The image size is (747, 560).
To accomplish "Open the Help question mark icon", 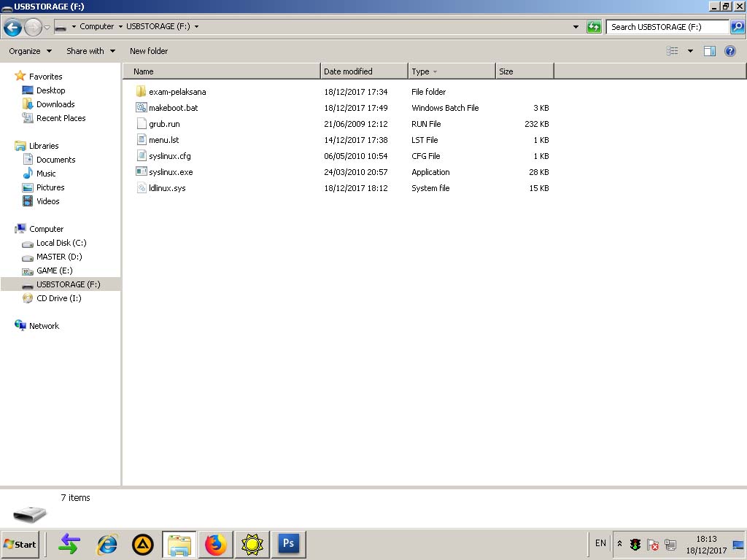I will pyautogui.click(x=729, y=51).
